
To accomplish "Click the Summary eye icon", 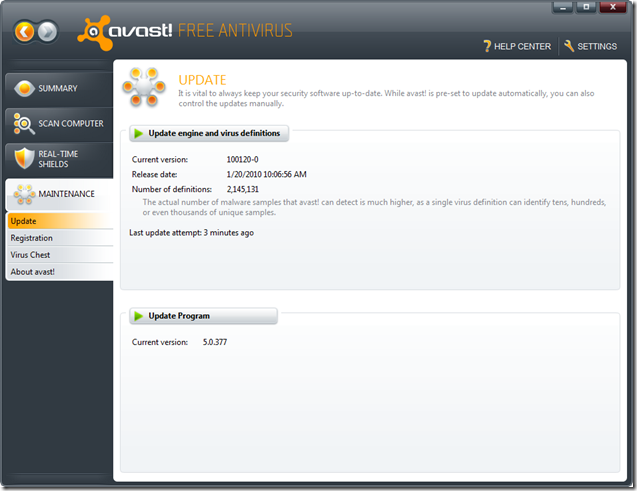I will (24, 88).
